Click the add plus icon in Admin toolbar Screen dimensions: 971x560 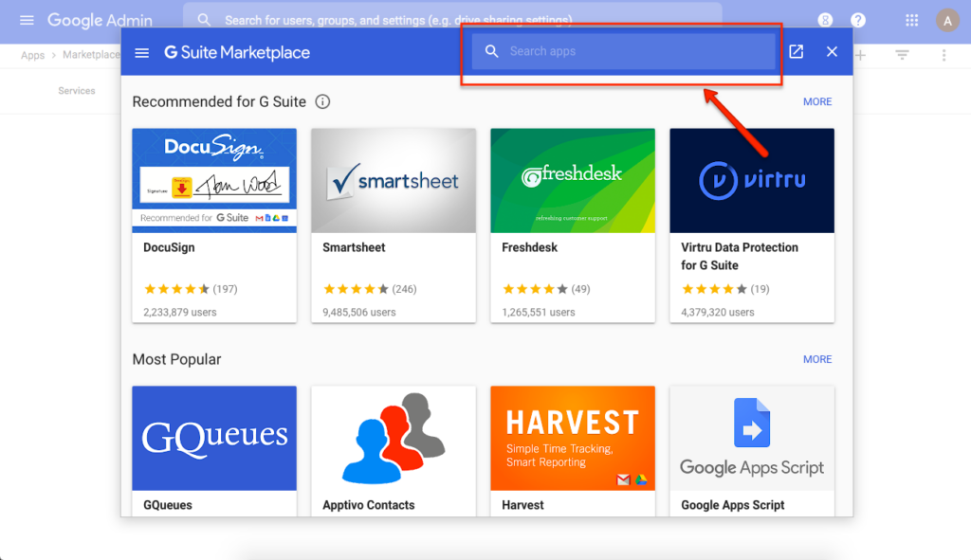(x=860, y=55)
